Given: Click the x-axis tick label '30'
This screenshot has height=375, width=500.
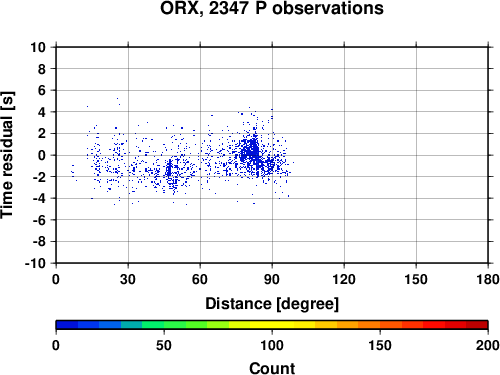Looking at the screenshot, I should [128, 279].
